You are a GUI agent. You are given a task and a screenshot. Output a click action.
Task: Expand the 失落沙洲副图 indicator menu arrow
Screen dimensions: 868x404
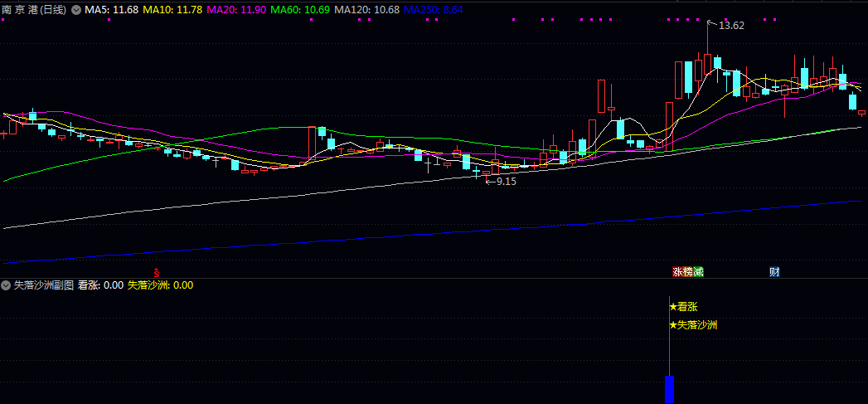tap(7, 285)
